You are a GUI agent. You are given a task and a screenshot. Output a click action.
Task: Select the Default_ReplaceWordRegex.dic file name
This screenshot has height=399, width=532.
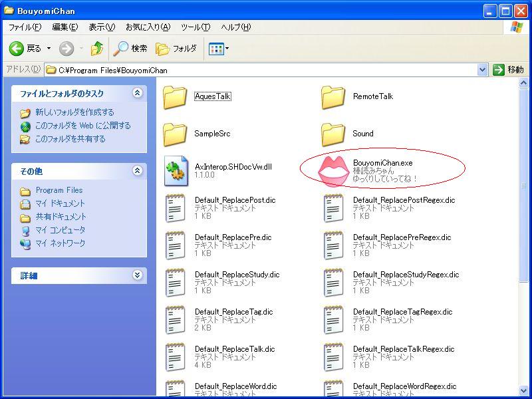[404, 386]
